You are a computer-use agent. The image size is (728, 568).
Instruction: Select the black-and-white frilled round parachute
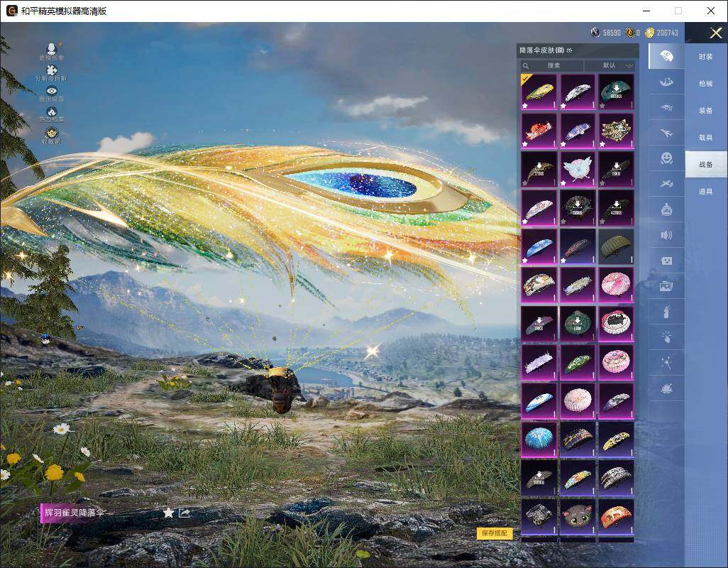pos(616,324)
